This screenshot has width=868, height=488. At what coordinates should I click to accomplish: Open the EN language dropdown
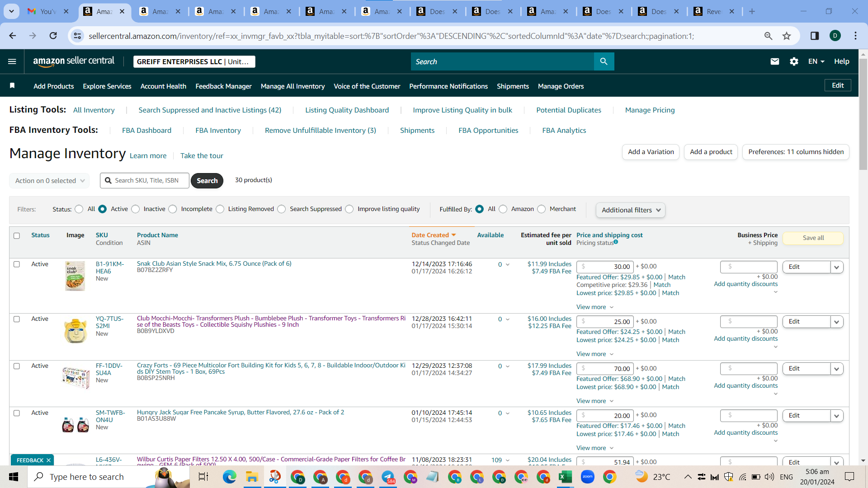(816, 61)
